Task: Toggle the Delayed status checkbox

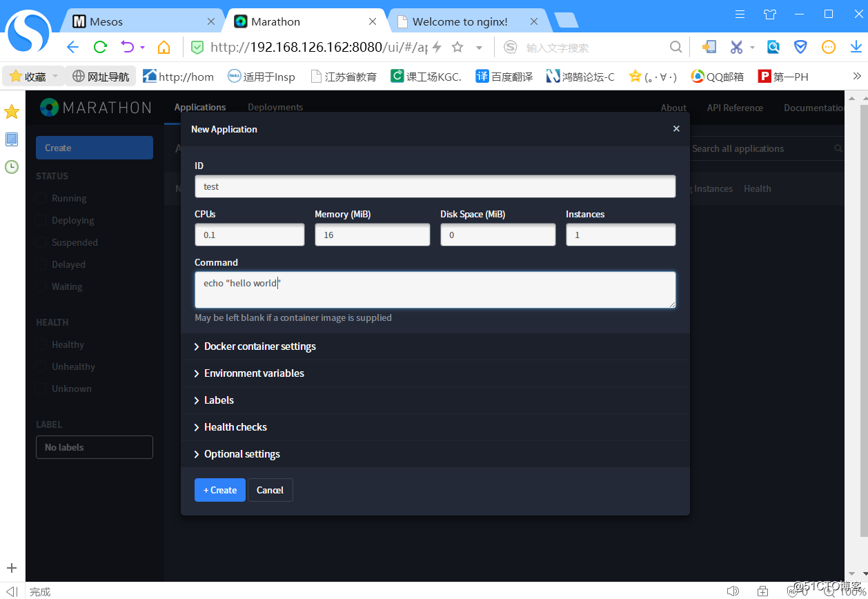Action: pyautogui.click(x=41, y=264)
